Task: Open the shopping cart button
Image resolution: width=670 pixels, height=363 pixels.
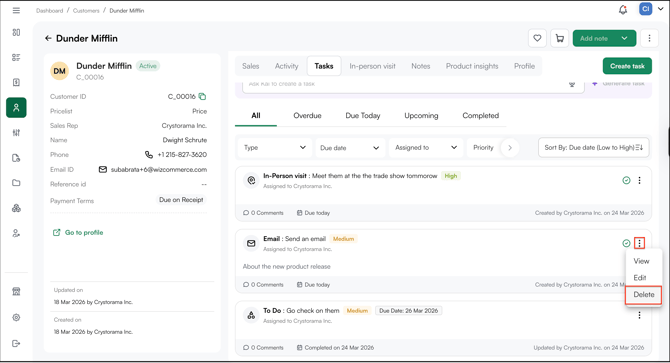Action: coord(559,38)
